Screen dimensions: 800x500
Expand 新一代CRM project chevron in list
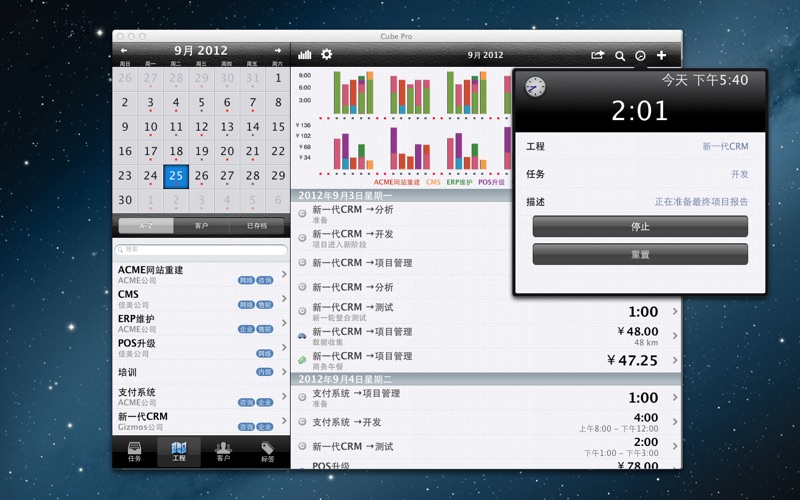[284, 421]
